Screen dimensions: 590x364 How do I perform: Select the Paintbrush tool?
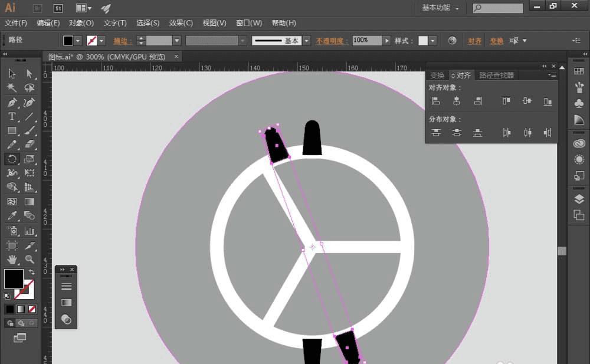[29, 130]
